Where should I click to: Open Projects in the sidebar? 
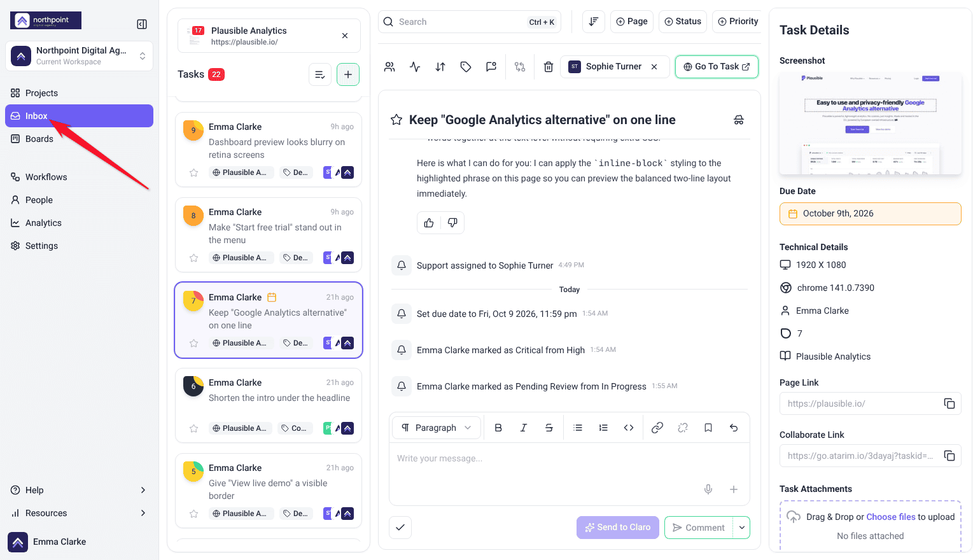point(79,93)
